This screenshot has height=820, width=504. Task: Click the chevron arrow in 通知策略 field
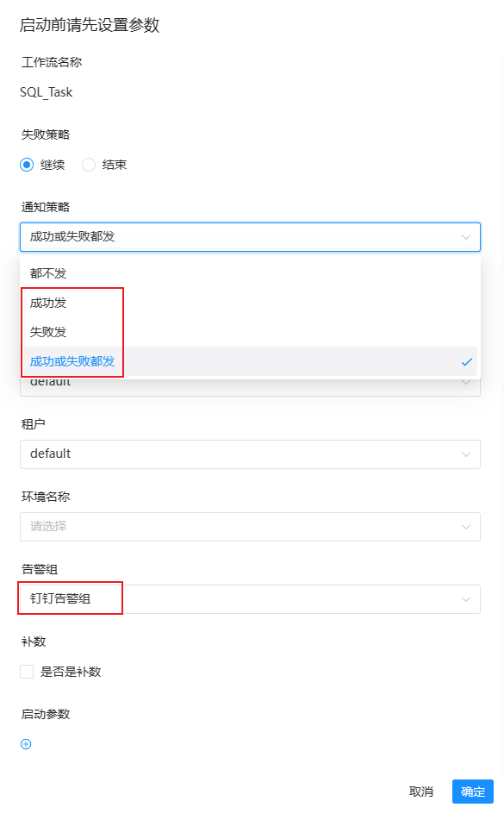(x=466, y=237)
